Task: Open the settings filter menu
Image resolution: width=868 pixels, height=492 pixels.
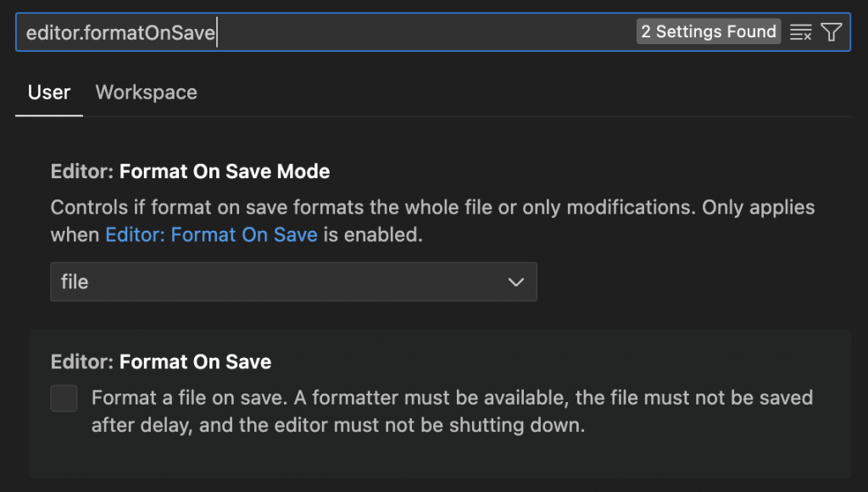Action: pyautogui.click(x=832, y=32)
